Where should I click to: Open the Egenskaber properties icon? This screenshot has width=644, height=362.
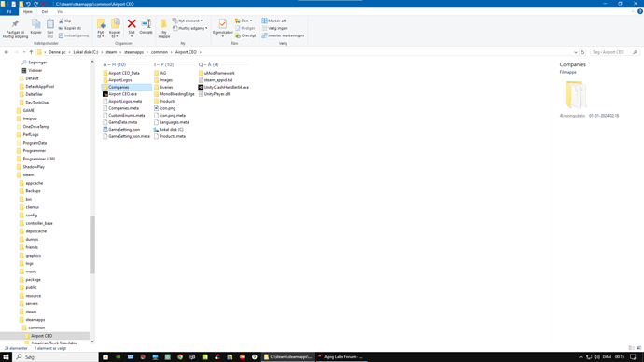coord(223,24)
